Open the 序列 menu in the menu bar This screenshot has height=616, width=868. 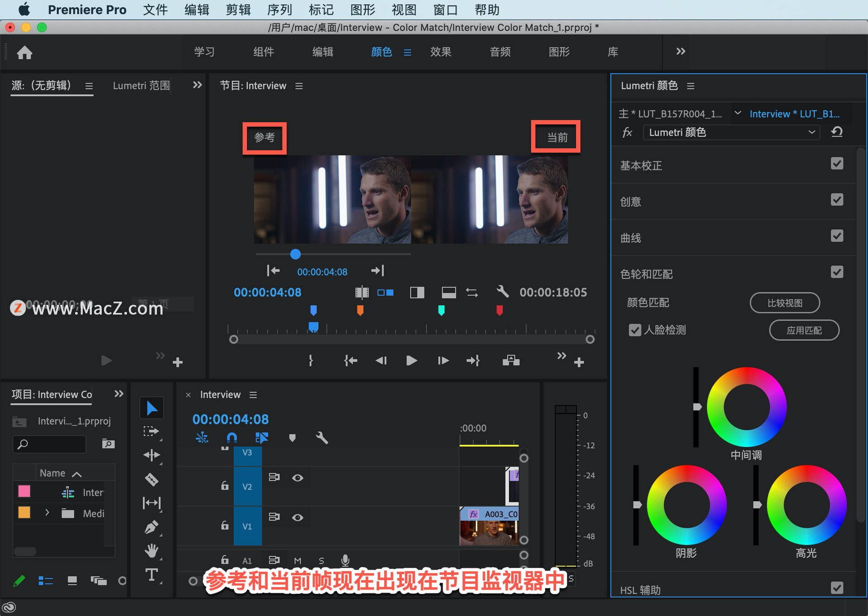point(279,9)
